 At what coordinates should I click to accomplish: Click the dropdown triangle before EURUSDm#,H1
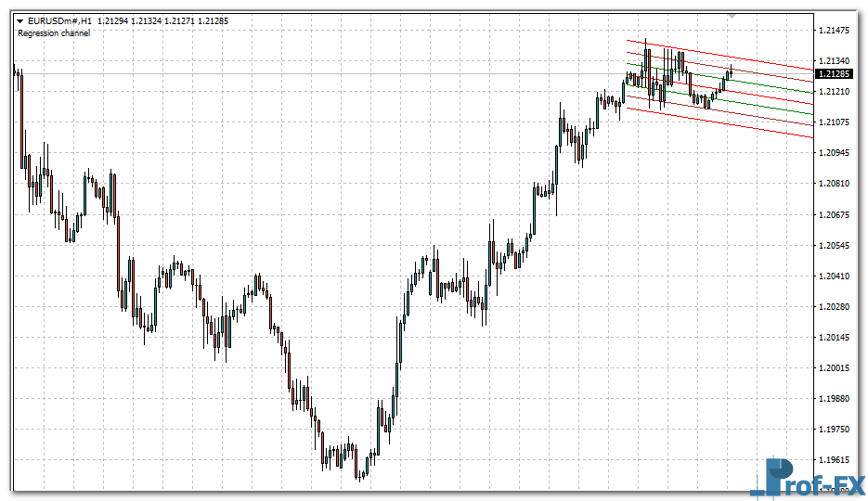[x=20, y=20]
